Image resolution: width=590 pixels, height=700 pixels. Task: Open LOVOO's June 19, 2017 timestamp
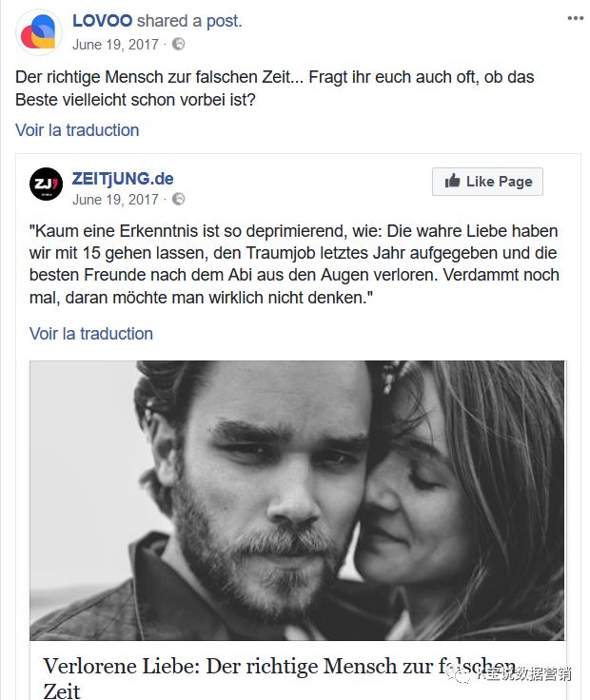point(115,45)
